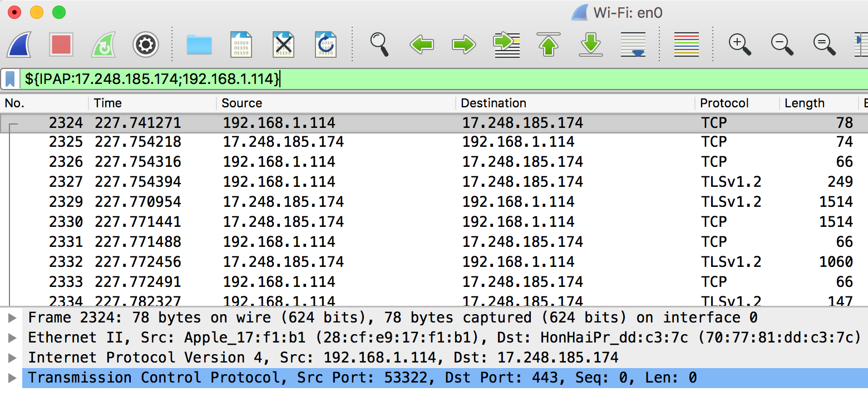The image size is (868, 397).
Task: Go to the first packet
Action: pos(549,44)
